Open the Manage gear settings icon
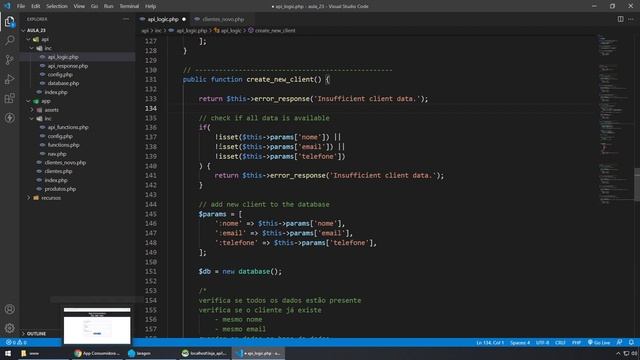The image size is (640, 360). [9, 328]
